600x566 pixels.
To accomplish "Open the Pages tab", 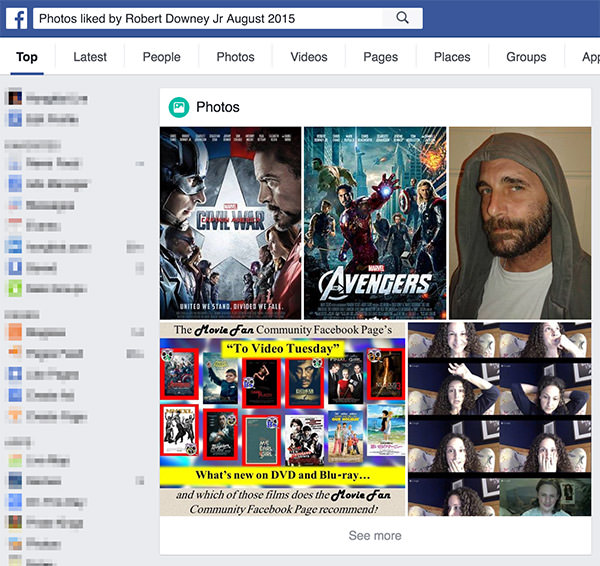I will tap(380, 57).
